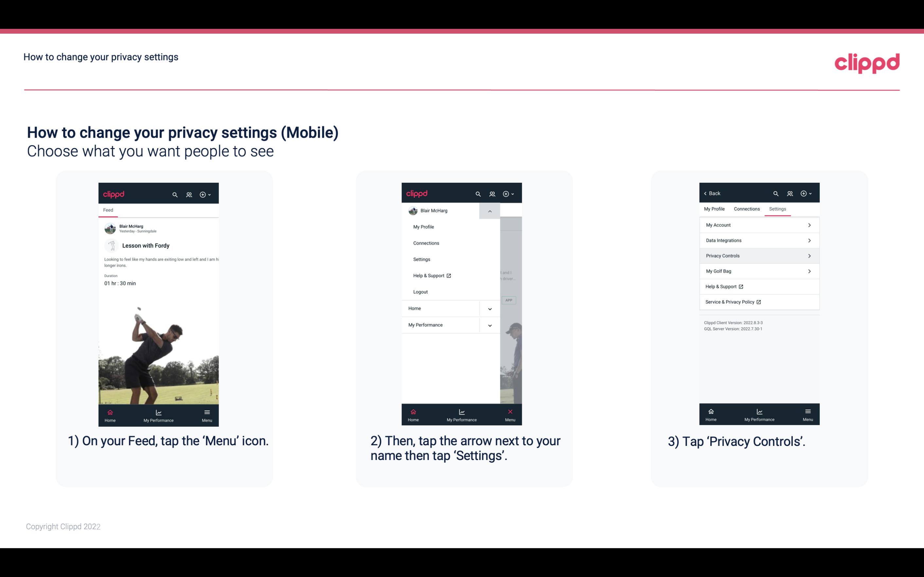The height and width of the screenshot is (577, 924).
Task: Select the Settings tab in profile screen
Action: (778, 209)
